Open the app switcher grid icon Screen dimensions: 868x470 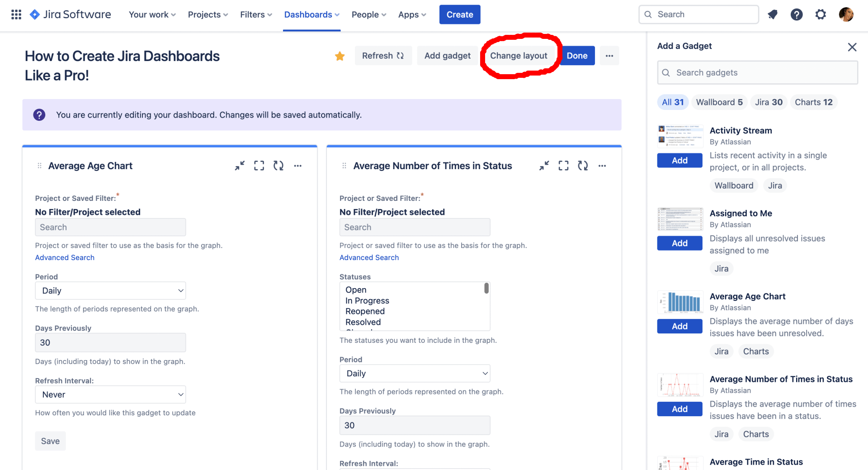pyautogui.click(x=16, y=14)
